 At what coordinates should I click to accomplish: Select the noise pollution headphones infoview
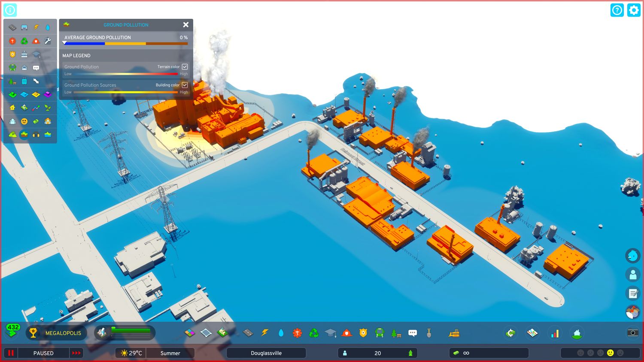click(x=36, y=135)
